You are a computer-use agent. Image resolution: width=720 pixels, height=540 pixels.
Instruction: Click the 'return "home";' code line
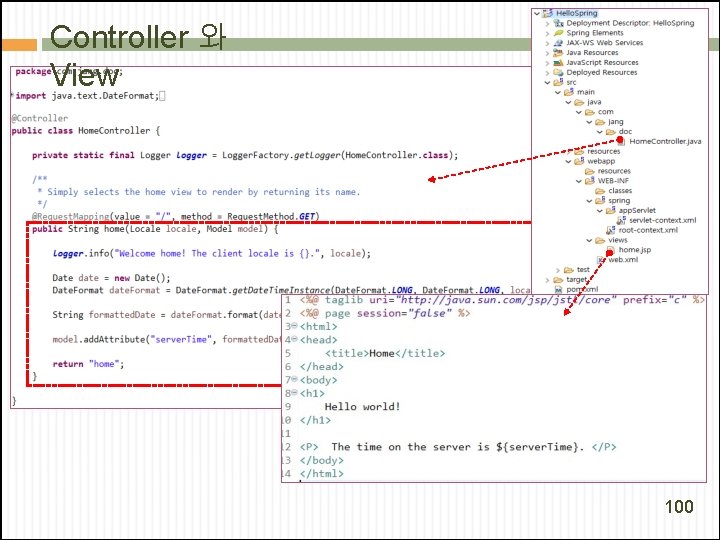tap(88, 364)
